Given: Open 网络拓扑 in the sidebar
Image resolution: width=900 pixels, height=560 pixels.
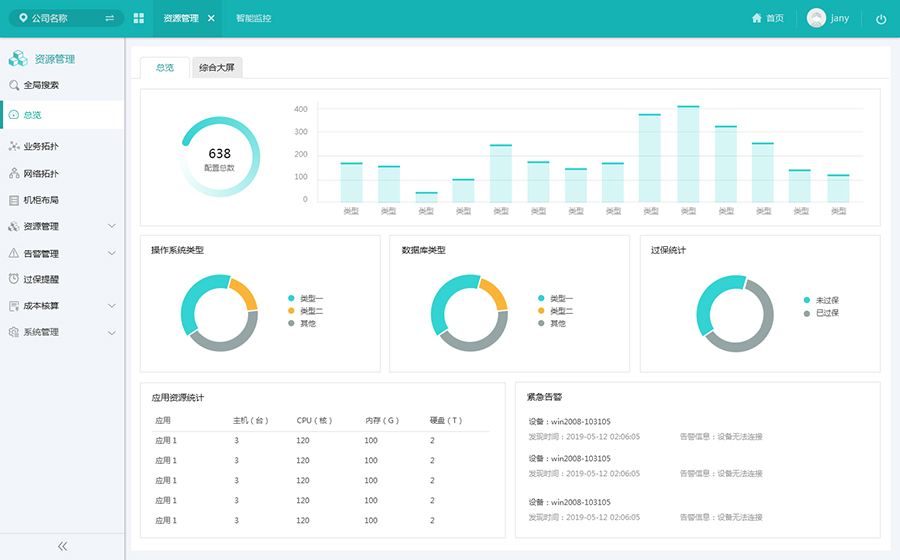Looking at the screenshot, I should point(40,173).
